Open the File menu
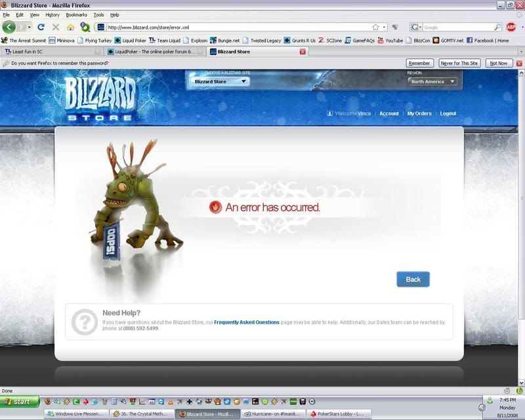This screenshot has width=525, height=420. 6,14
